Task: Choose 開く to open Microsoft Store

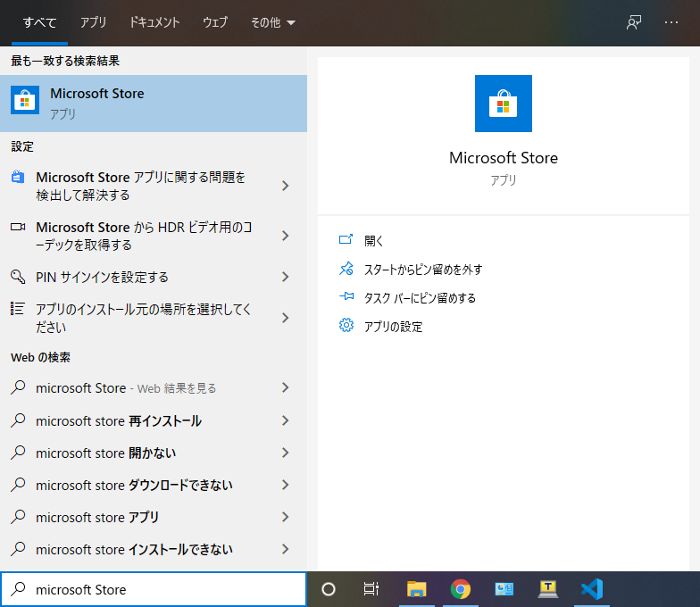Action: click(x=373, y=241)
